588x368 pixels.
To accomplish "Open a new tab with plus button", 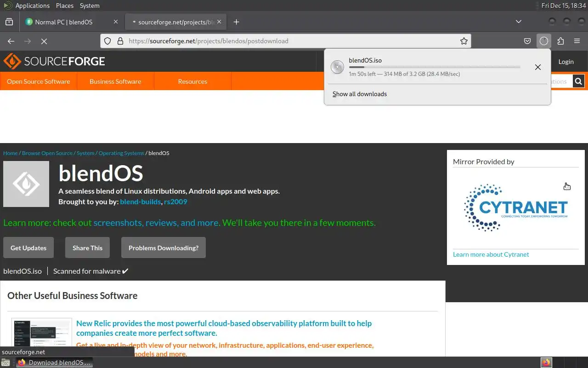I will (x=236, y=22).
